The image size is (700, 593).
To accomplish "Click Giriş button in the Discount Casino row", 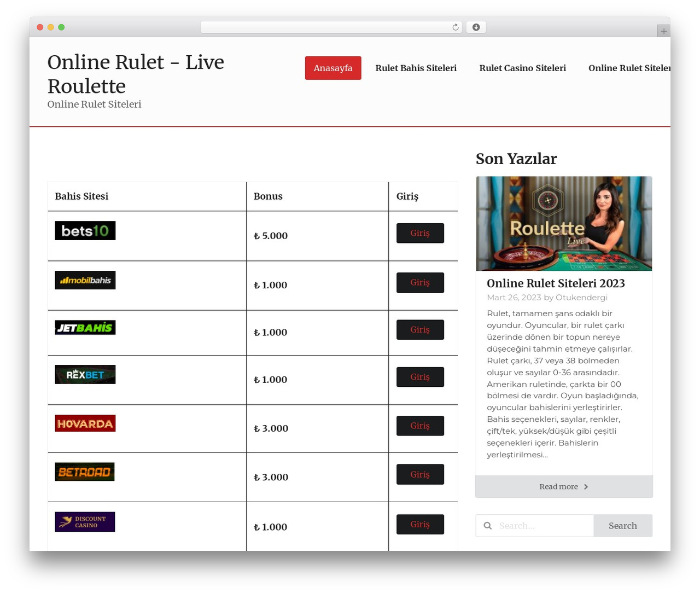I will (x=420, y=524).
